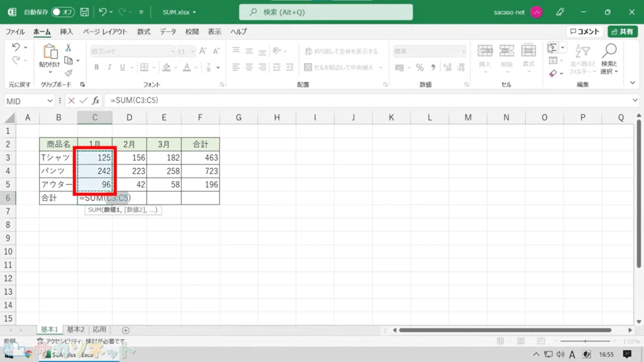644x362 pixels.
Task: Expand the formula bar chevron
Action: [635, 101]
